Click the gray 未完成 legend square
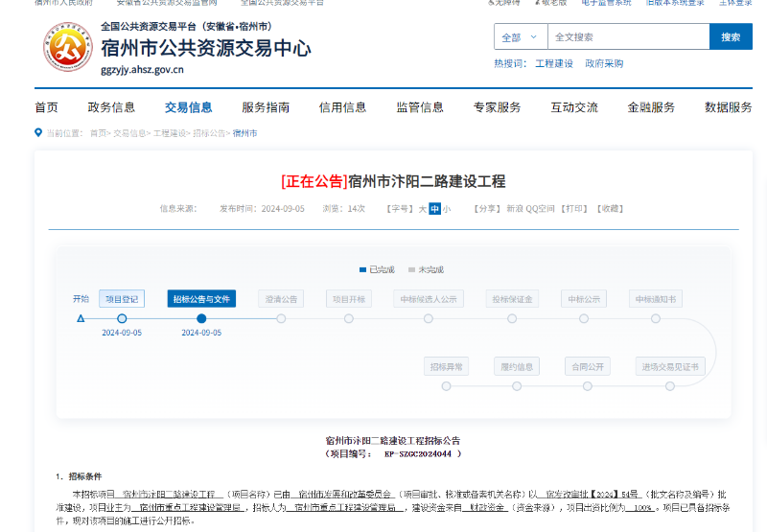 (x=411, y=269)
